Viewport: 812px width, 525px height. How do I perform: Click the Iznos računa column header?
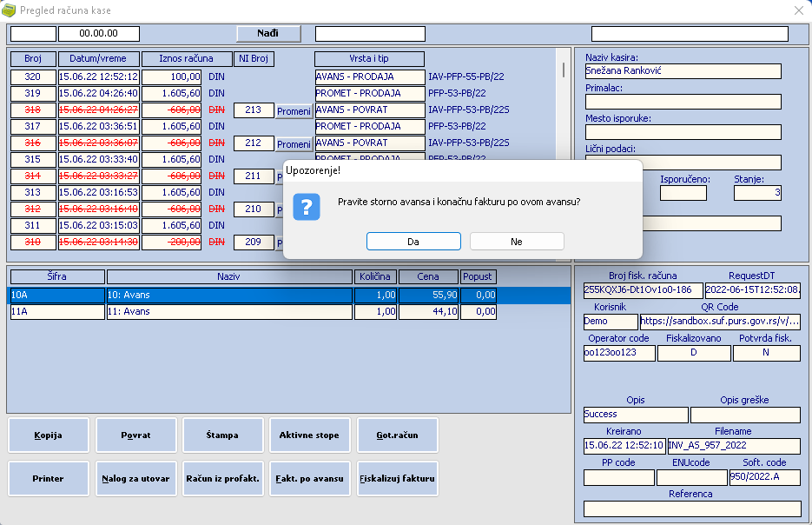pos(187,59)
